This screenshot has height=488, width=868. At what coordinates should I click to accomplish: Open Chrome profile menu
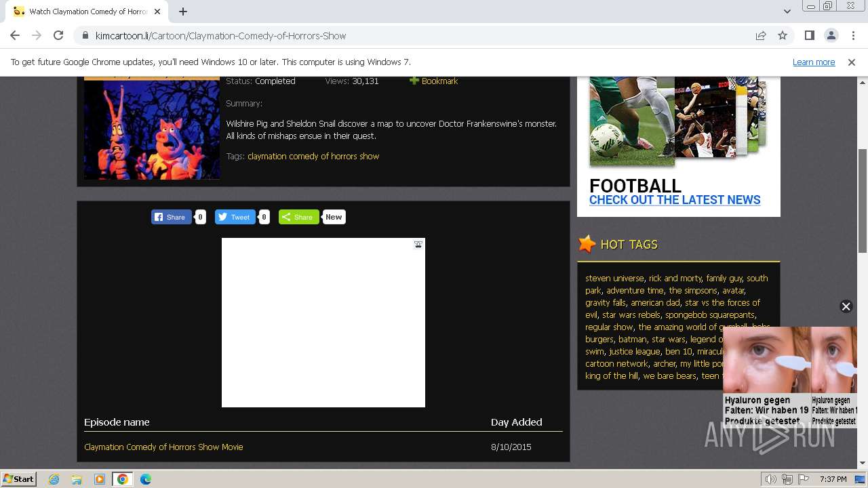click(x=831, y=35)
